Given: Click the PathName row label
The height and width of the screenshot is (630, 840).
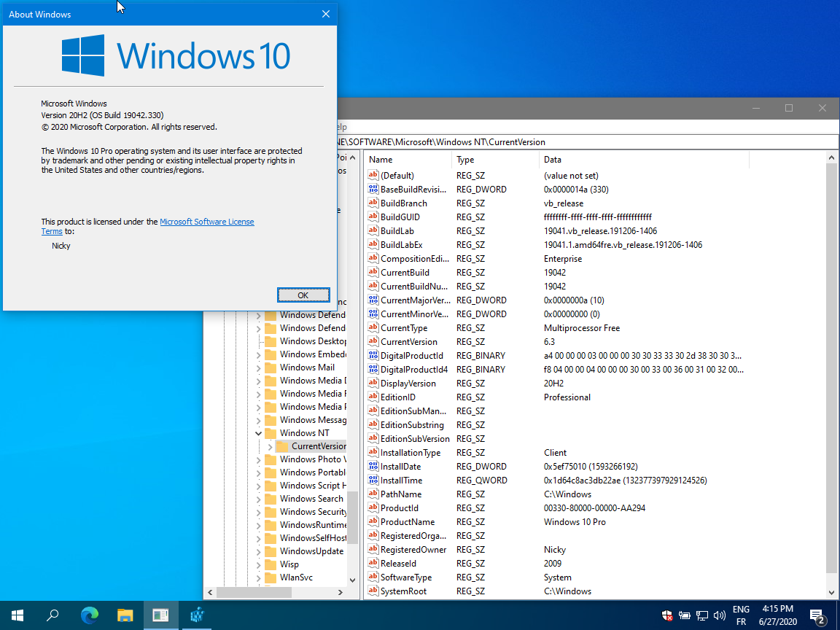Looking at the screenshot, I should [x=401, y=494].
